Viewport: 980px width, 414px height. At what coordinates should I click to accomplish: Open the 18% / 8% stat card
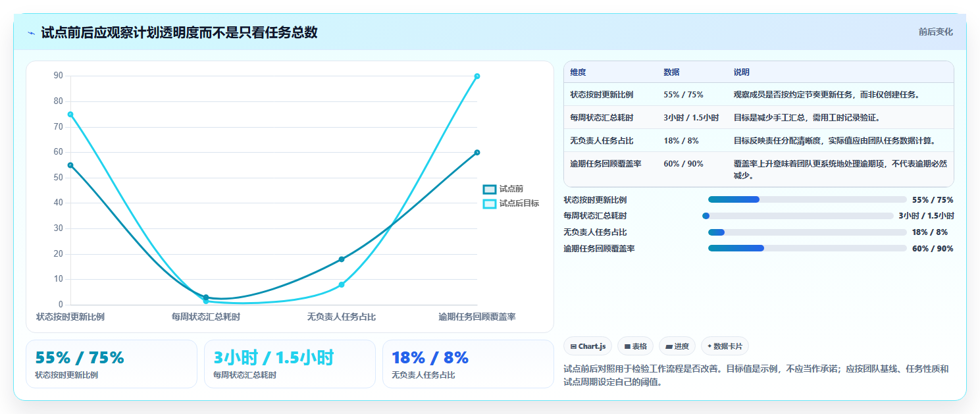pyautogui.click(x=468, y=364)
